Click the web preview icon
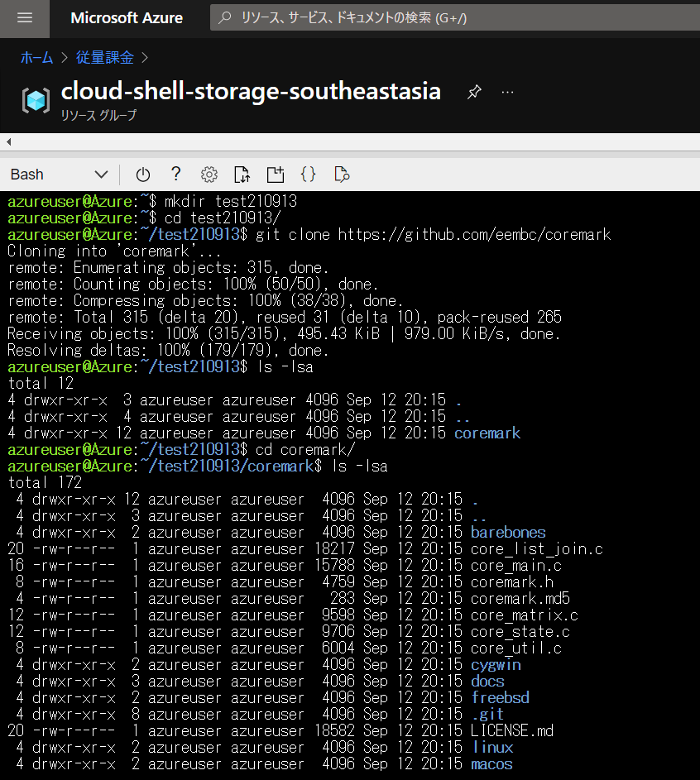This screenshot has height=780, width=700. (x=342, y=175)
